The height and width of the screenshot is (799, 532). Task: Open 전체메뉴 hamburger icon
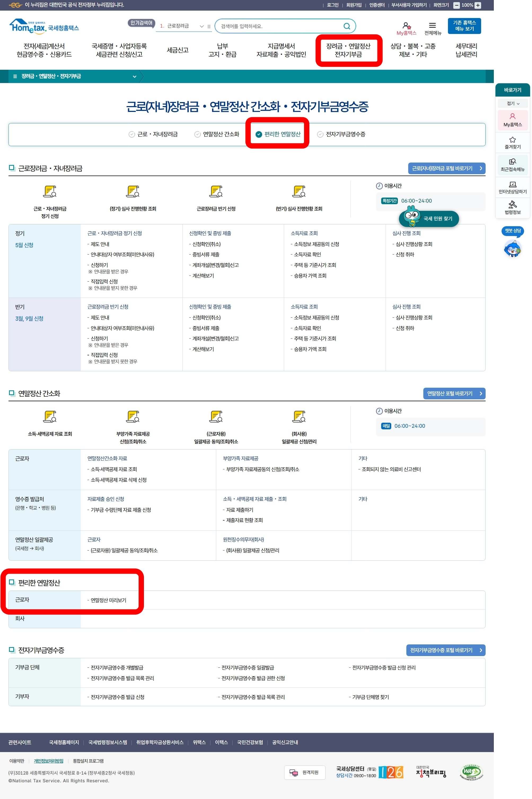[x=432, y=25]
